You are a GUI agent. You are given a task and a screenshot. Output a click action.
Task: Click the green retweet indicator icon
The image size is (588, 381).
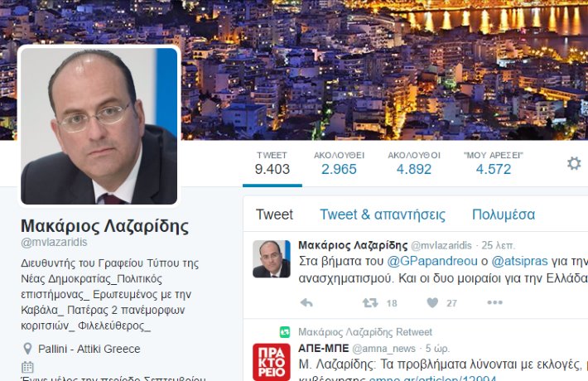pos(285,332)
